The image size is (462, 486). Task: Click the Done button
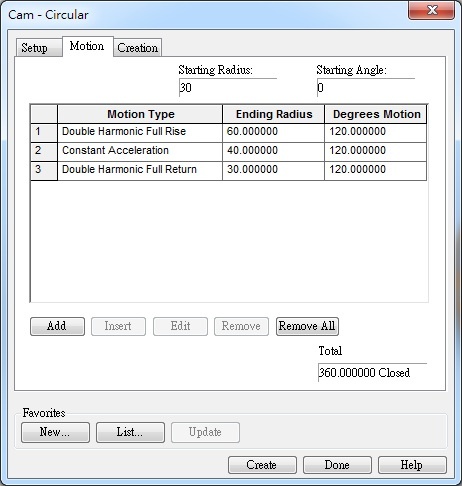pos(337,465)
